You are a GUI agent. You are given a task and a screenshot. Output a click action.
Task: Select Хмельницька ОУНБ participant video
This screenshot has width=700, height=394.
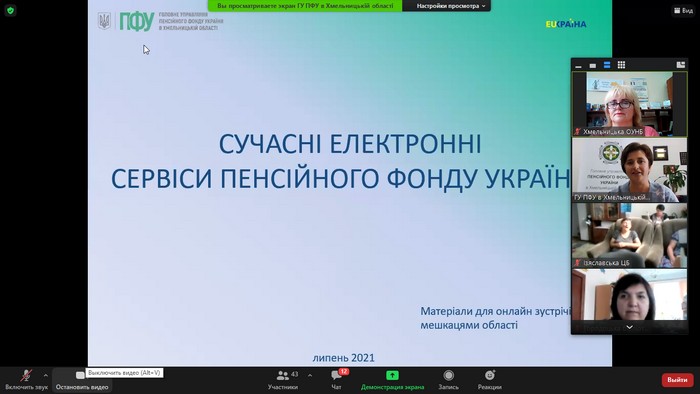[629, 104]
